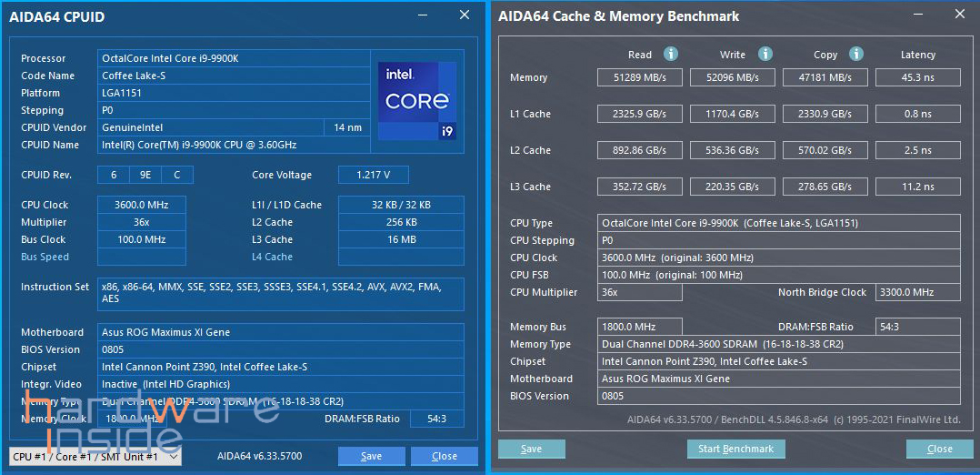Select the Memory Read 51289 MB/s field

(x=640, y=77)
